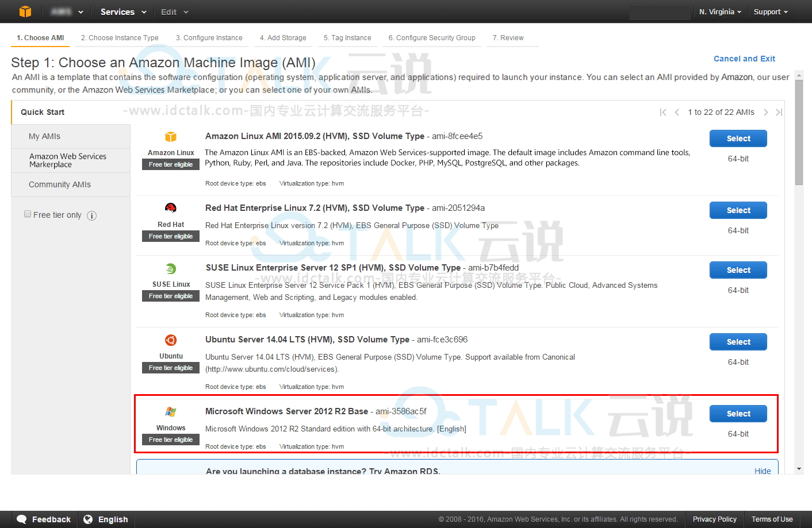
Task: Switch to 6. Configure Security Group tab
Action: pos(432,38)
